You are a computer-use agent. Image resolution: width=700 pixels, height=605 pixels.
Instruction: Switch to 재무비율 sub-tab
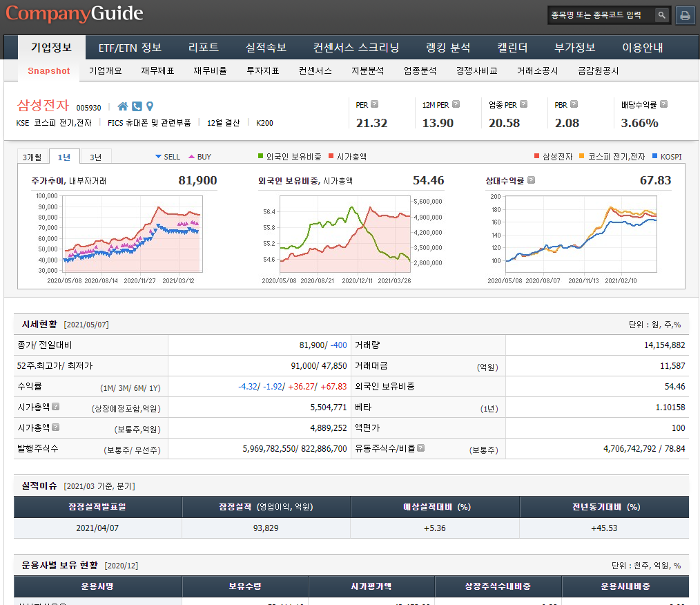pyautogui.click(x=211, y=71)
